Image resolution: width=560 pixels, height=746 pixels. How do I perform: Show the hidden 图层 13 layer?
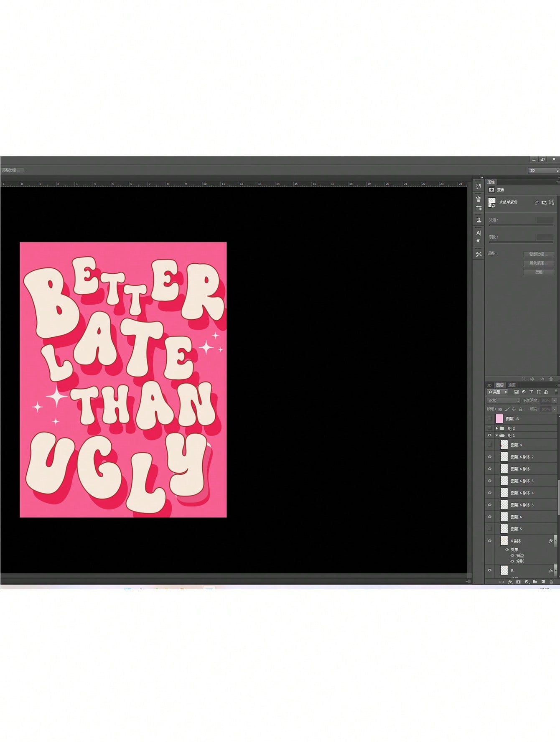(x=489, y=419)
